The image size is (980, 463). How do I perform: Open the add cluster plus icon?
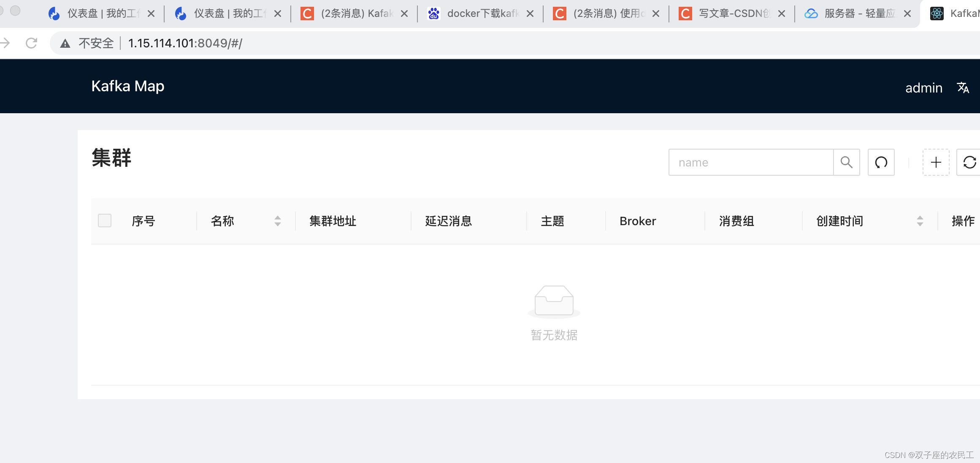coord(936,162)
